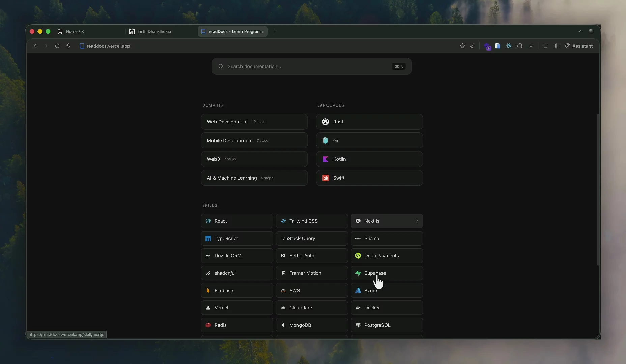Go back using the back arrow

tap(35, 46)
